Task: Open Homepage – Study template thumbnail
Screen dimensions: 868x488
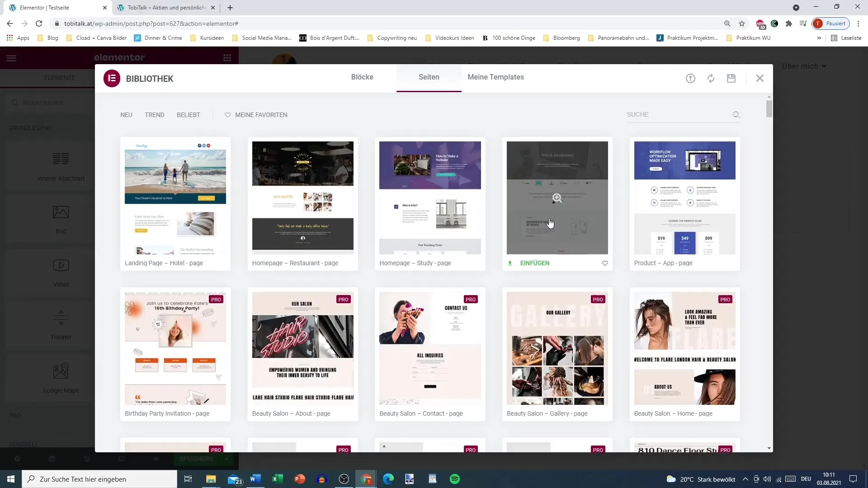Action: pos(430,198)
